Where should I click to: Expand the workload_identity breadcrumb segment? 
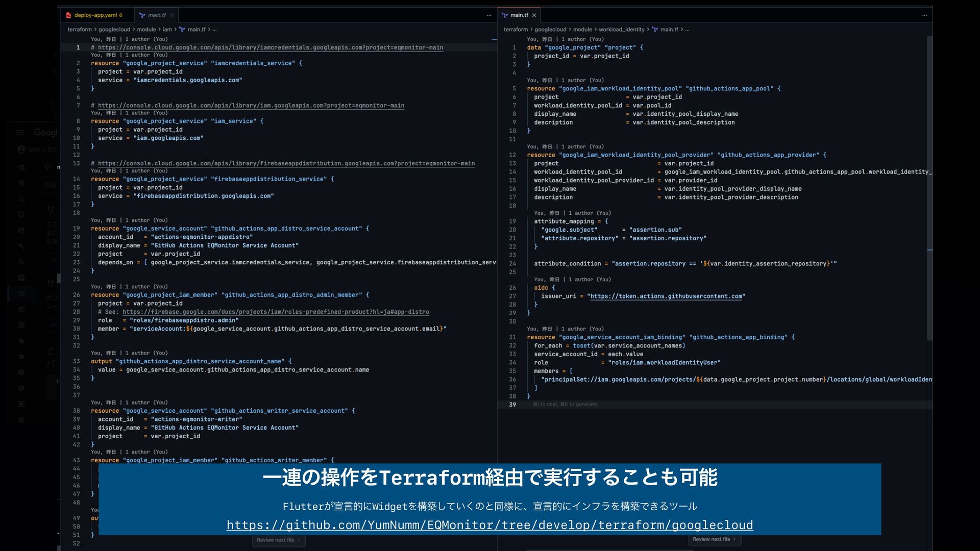pyautogui.click(x=621, y=30)
